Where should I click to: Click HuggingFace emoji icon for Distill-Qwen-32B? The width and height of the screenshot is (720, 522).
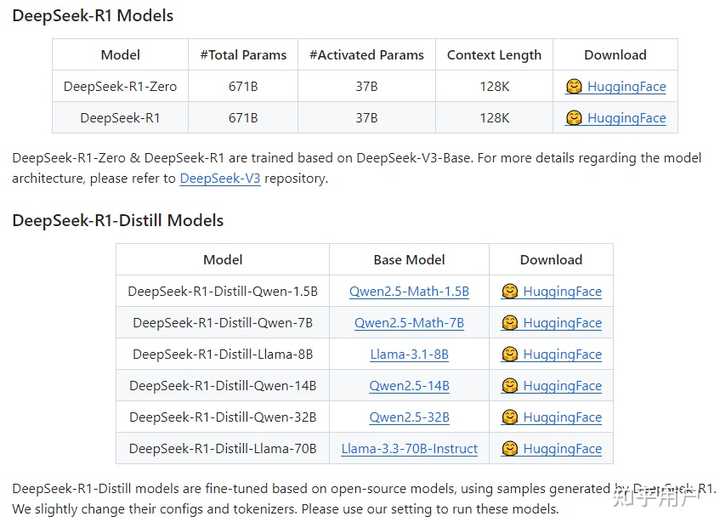pyautogui.click(x=510, y=417)
